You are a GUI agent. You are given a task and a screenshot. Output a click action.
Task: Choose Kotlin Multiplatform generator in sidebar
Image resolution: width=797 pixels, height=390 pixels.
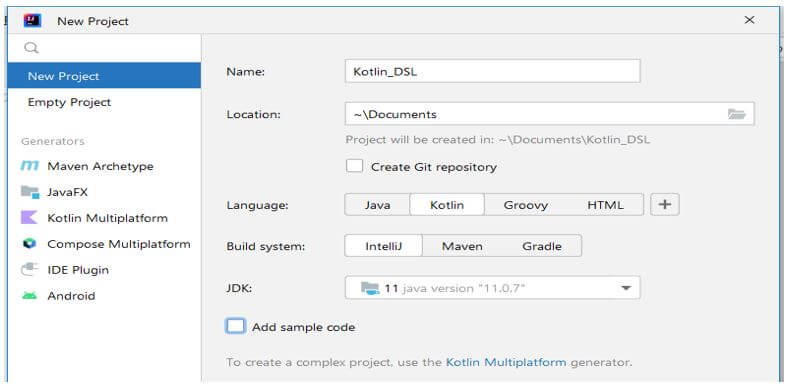[x=104, y=218]
